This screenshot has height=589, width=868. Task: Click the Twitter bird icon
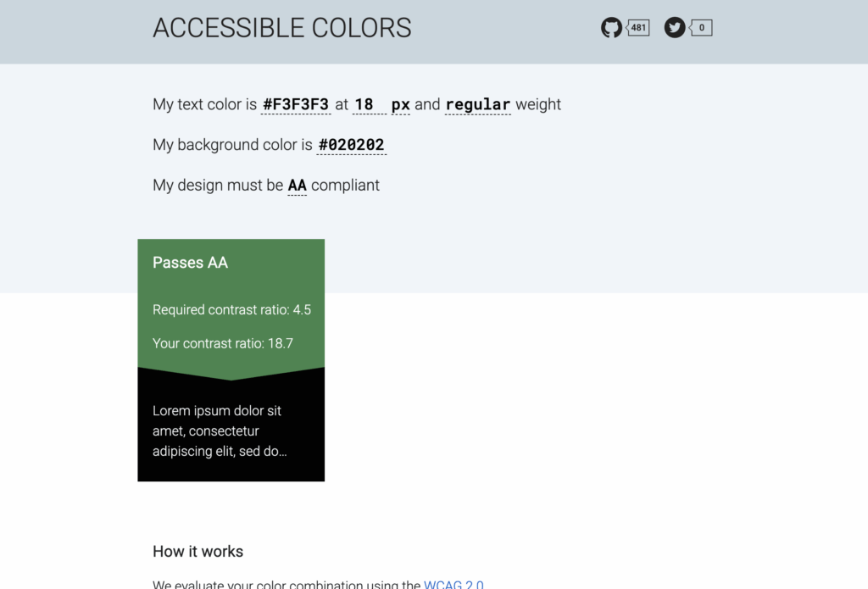(674, 28)
